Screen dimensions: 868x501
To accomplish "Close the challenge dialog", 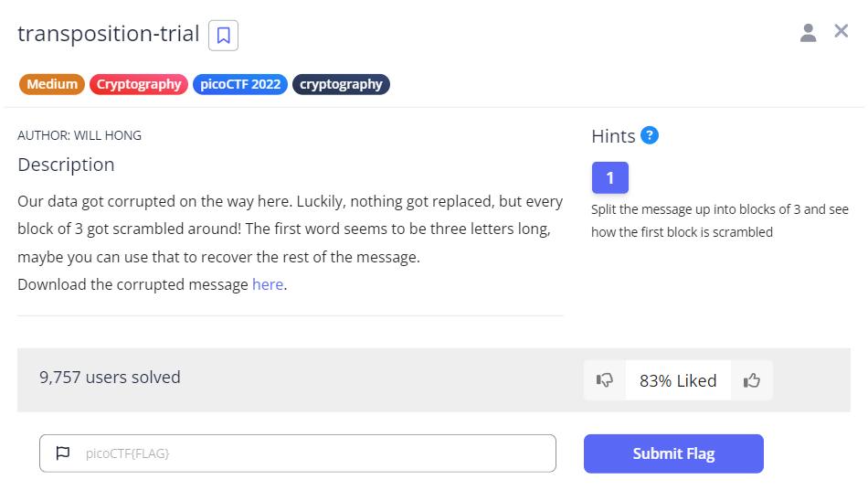I will pos(842,31).
